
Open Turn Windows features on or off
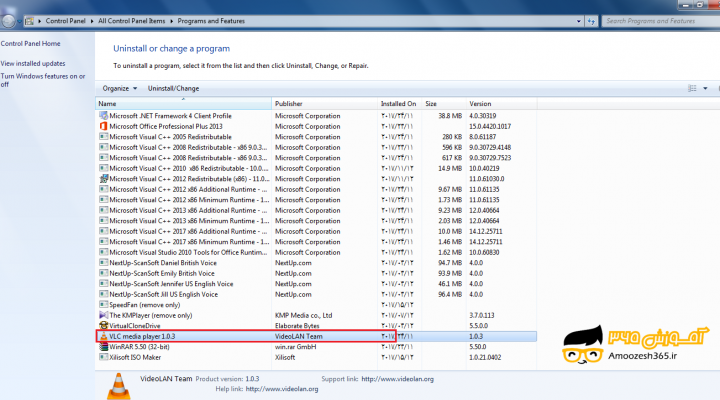(x=43, y=80)
